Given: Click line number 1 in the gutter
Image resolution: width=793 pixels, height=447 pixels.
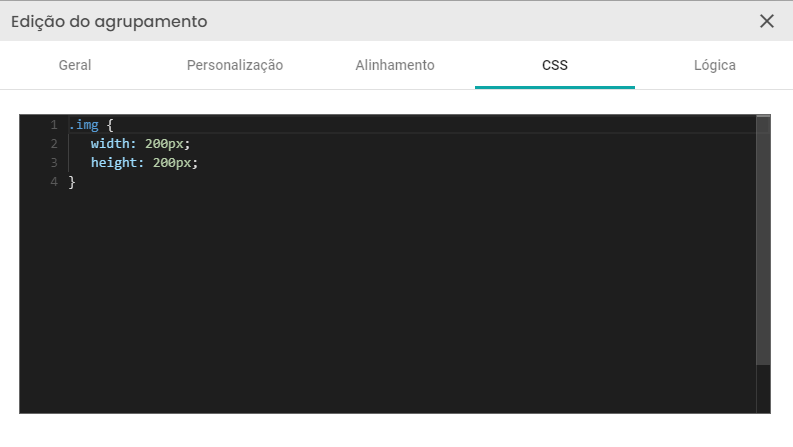Looking at the screenshot, I should [54, 125].
